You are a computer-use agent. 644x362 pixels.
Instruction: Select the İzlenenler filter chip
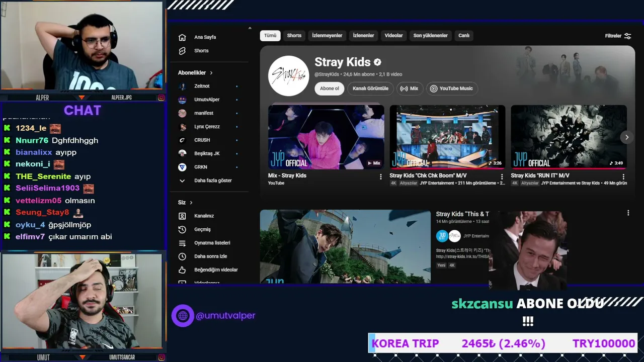(363, 36)
